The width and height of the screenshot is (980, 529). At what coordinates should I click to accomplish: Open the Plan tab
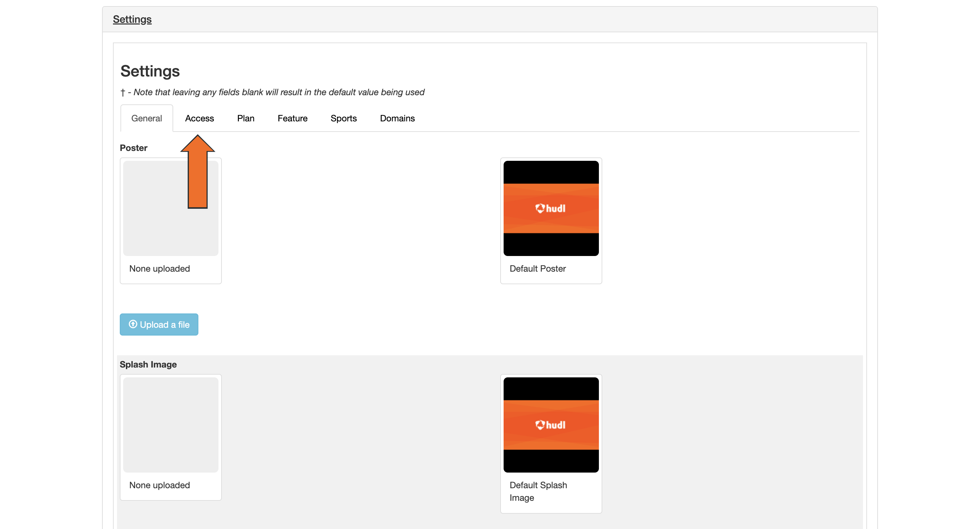tap(246, 118)
